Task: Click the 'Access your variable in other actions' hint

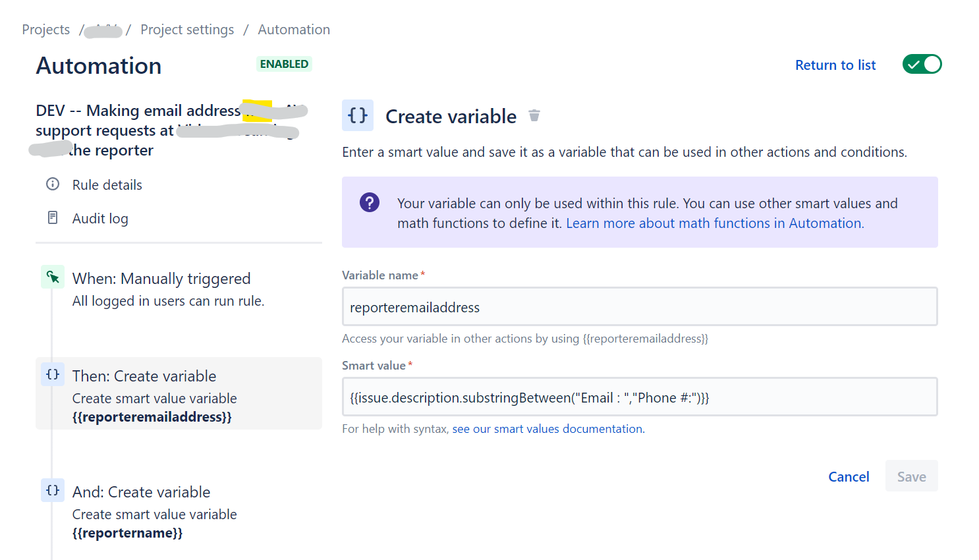Action: (x=525, y=339)
